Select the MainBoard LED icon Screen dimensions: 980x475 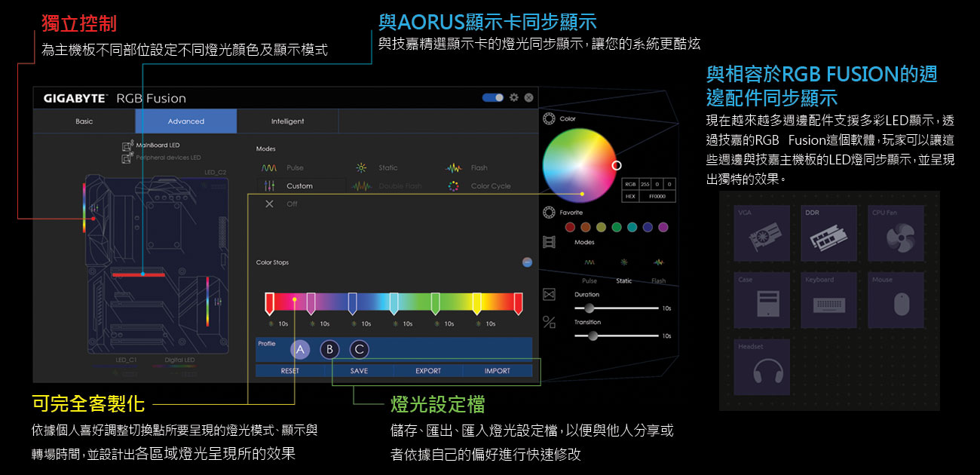pyautogui.click(x=127, y=146)
